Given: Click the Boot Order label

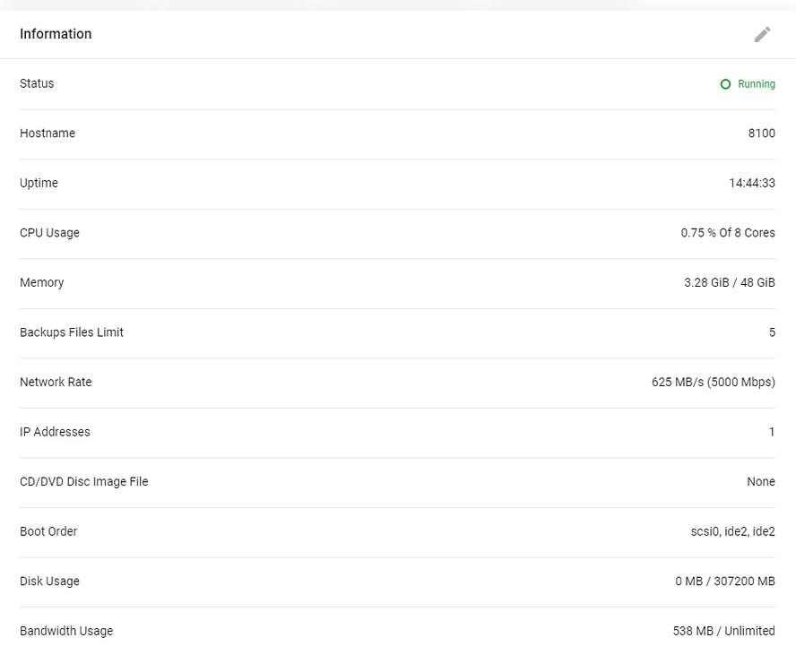Looking at the screenshot, I should click(48, 531).
